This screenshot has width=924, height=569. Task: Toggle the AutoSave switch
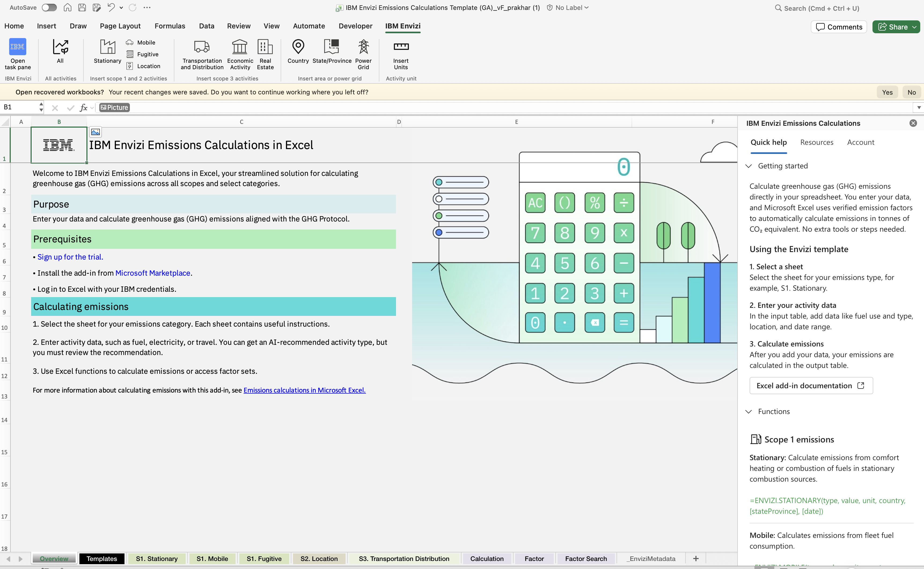pos(49,8)
